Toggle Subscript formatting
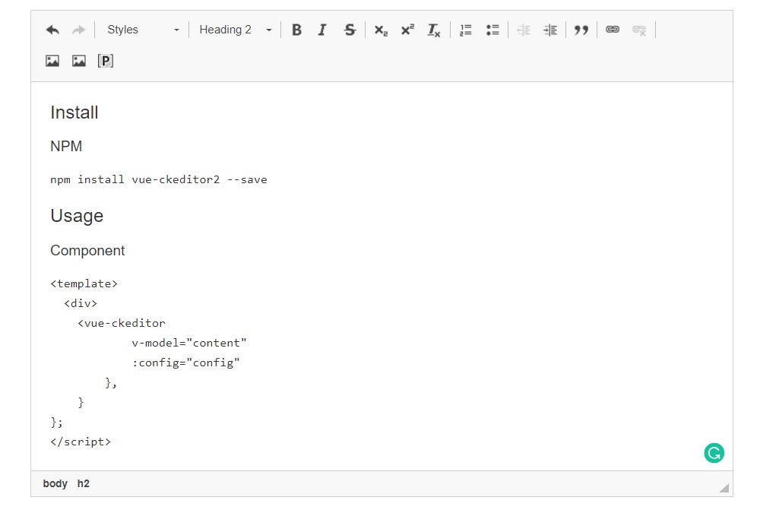 tap(381, 30)
